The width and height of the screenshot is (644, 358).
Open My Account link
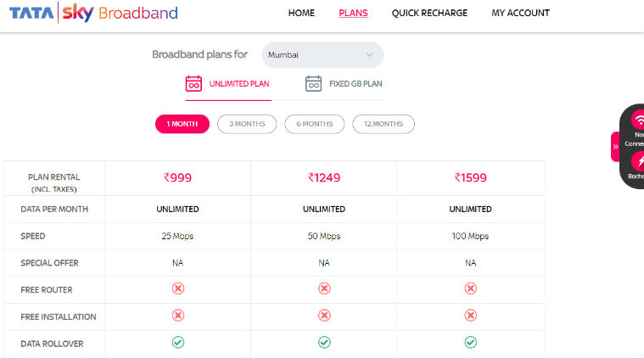(520, 13)
